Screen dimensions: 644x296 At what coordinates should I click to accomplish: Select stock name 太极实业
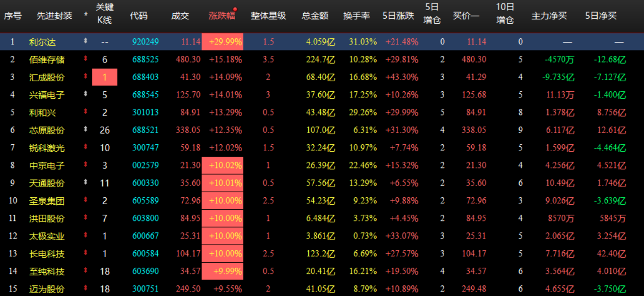(x=47, y=236)
